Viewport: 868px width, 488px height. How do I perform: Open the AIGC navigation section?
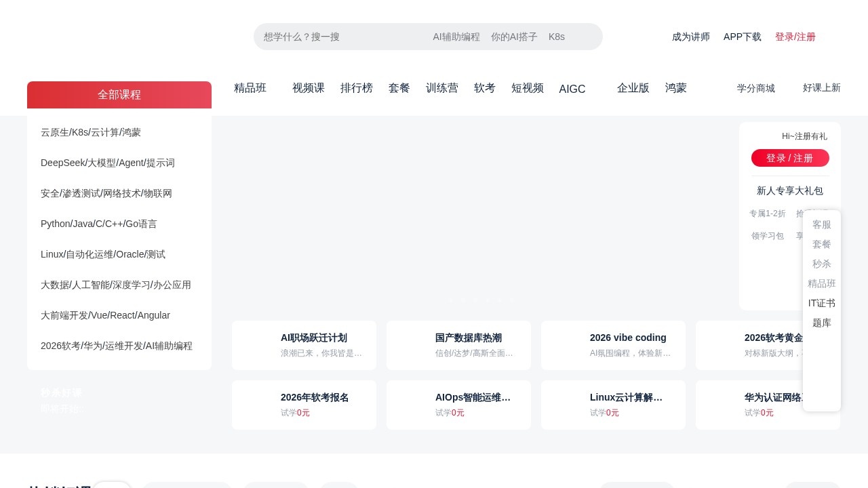click(x=572, y=89)
